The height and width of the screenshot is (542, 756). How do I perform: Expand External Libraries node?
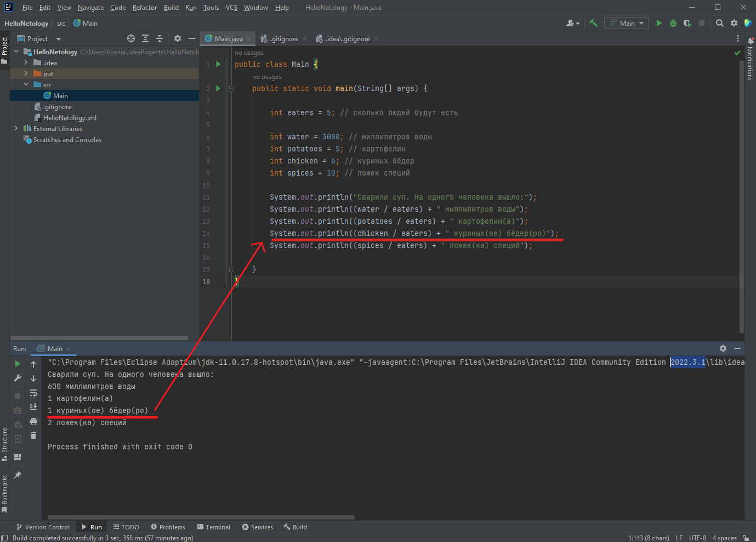[16, 128]
